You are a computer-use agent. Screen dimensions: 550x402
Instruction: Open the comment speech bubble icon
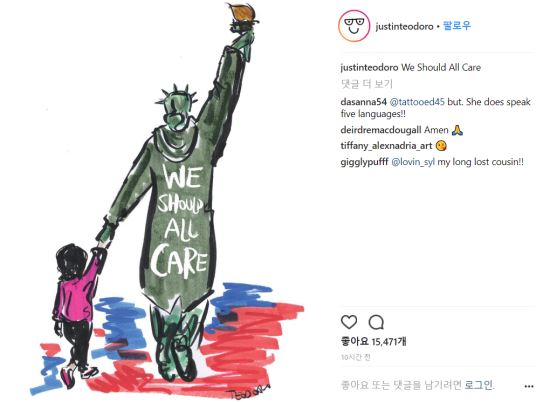[x=376, y=322]
